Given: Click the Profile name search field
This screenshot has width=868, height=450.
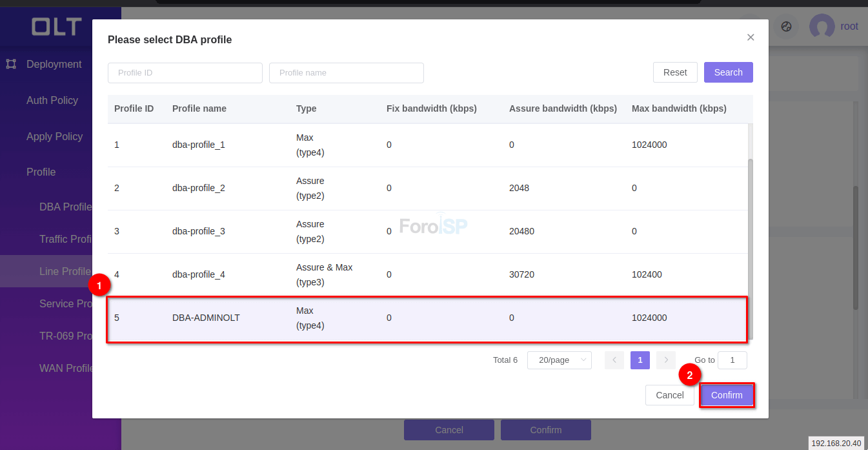Looking at the screenshot, I should click(x=346, y=73).
